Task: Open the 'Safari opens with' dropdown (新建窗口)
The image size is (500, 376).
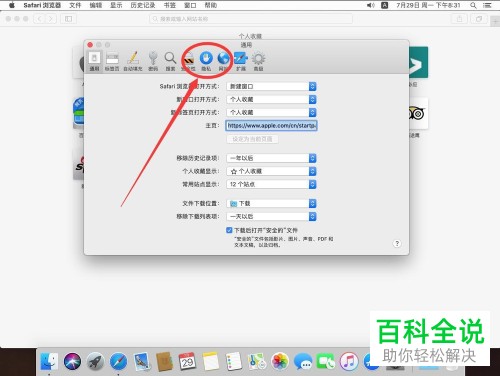Action: tap(271, 86)
